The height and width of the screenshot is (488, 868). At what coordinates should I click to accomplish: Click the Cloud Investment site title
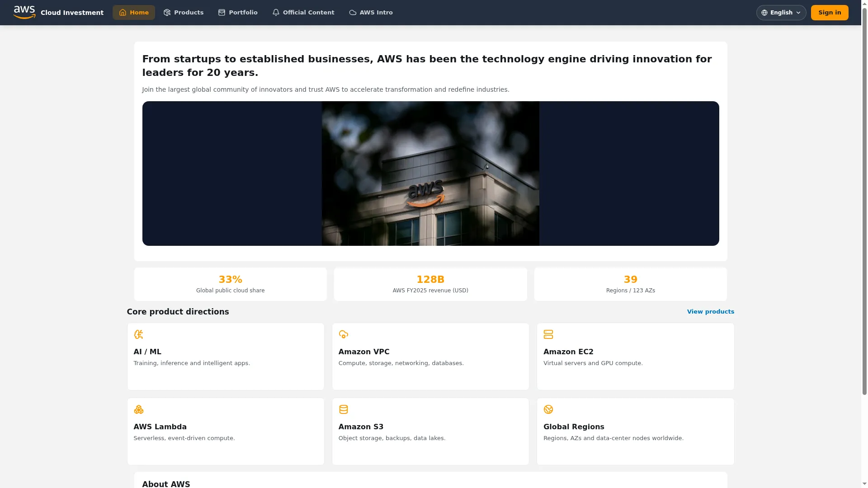point(72,13)
